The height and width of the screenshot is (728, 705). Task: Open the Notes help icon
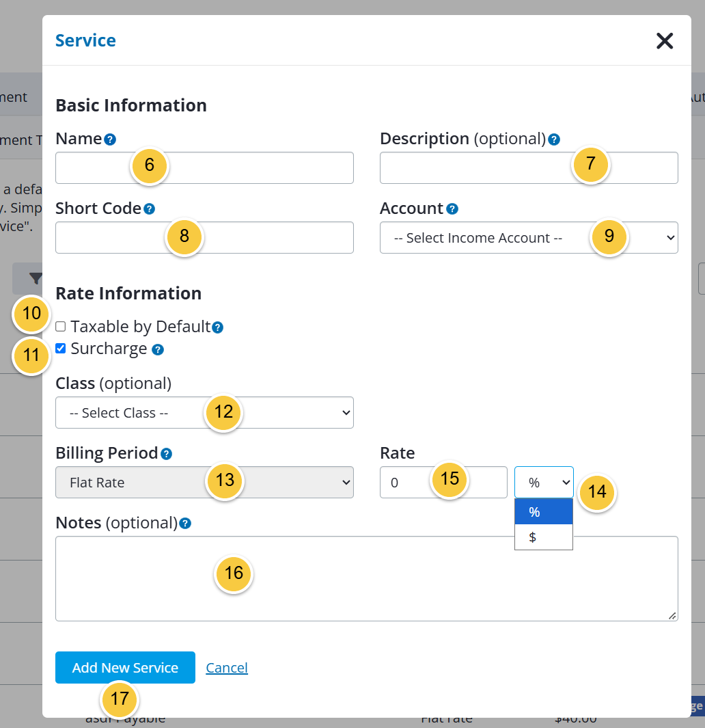(185, 524)
